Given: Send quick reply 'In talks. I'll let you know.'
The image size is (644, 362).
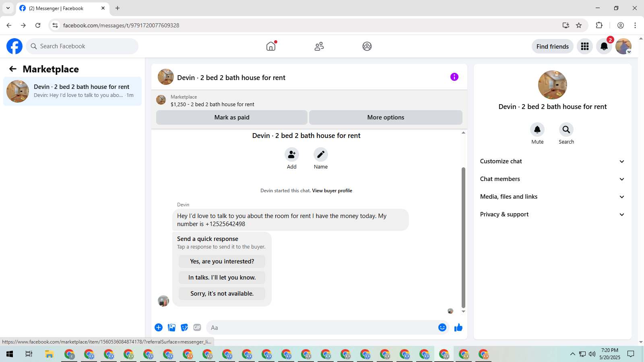Looking at the screenshot, I should click(222, 278).
